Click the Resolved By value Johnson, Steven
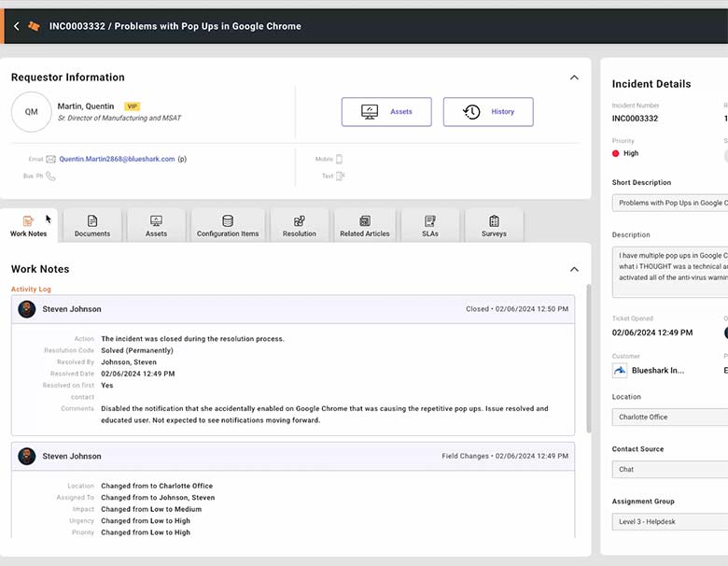Screen dimensions: 728x566 [129, 362]
